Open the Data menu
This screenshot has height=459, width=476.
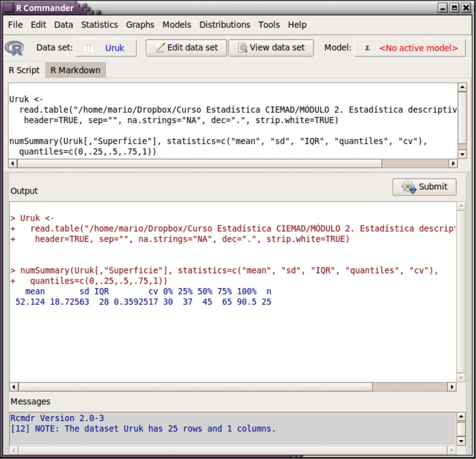[63, 25]
